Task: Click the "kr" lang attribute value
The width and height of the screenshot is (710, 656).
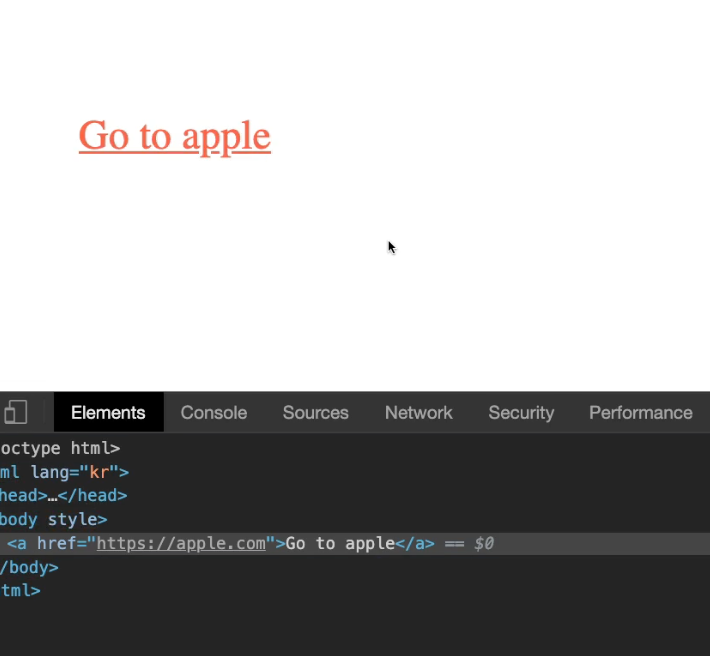Action: (x=99, y=472)
